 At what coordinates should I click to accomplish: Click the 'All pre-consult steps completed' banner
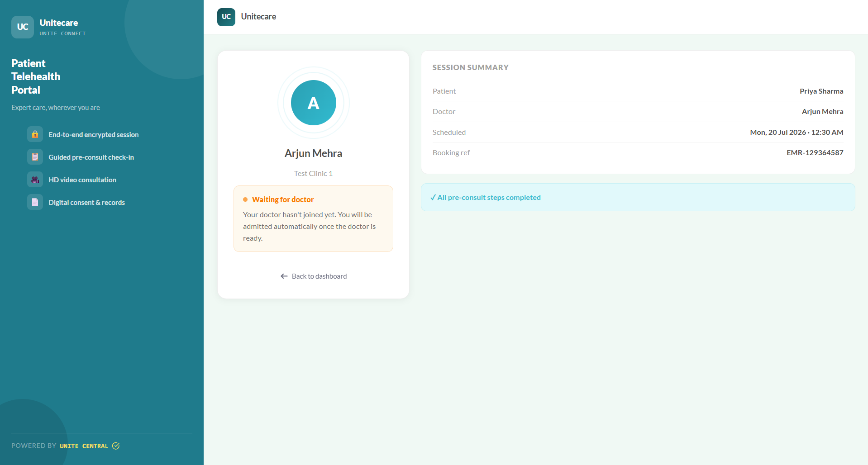(638, 197)
